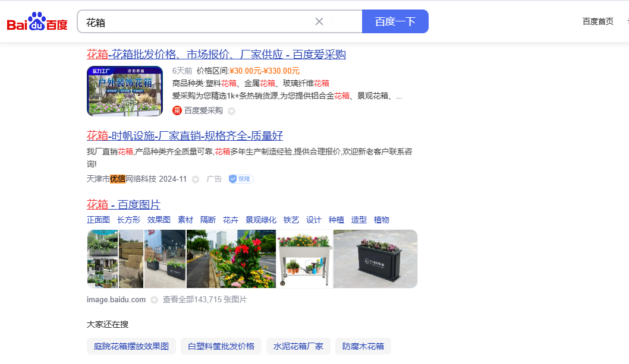Click the 户外装饰花箱 result thumbnail
The height and width of the screenshot is (364, 629).
pyautogui.click(x=125, y=91)
